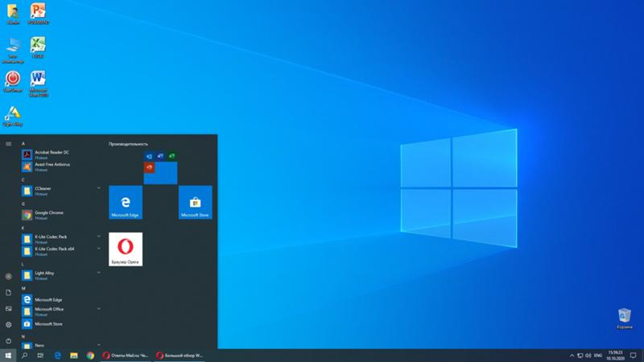
Task: Click the Microsoft Store tile
Action: pyautogui.click(x=196, y=203)
